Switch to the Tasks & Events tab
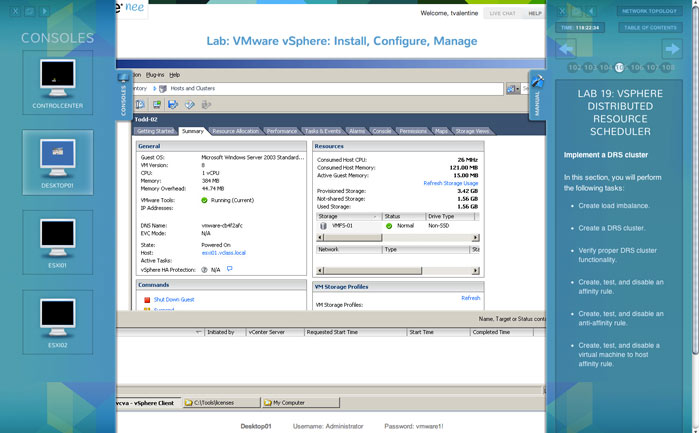The width and height of the screenshot is (700, 433). click(x=321, y=131)
